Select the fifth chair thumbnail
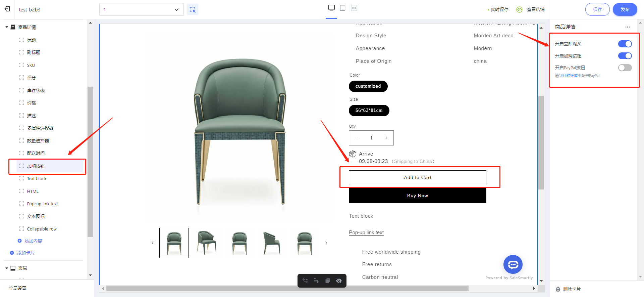Screen dimensions: 644x297 (305, 243)
